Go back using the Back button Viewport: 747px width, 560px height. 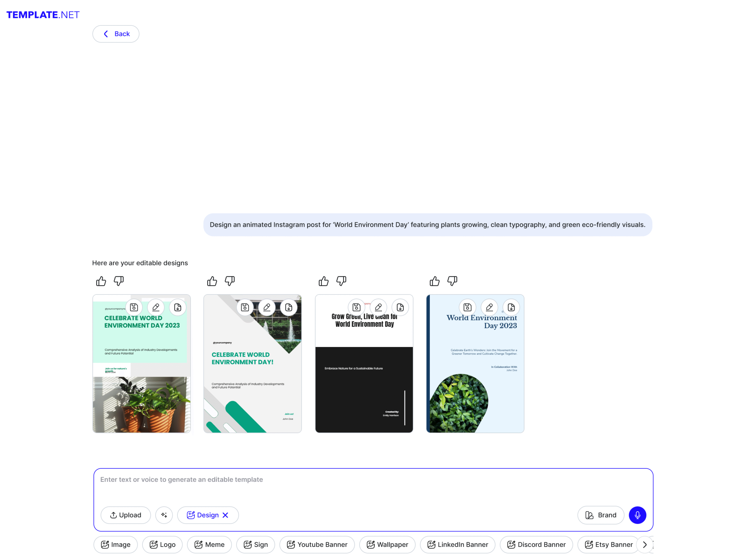116,34
